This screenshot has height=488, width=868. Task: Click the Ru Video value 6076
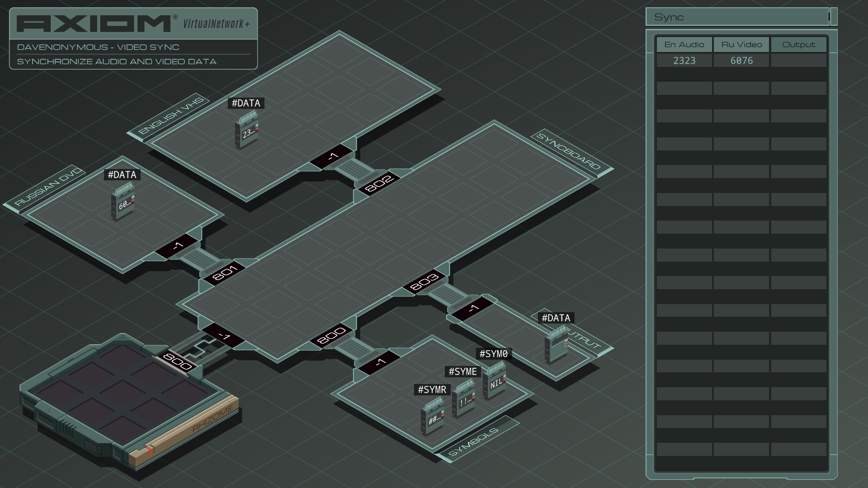click(741, 61)
